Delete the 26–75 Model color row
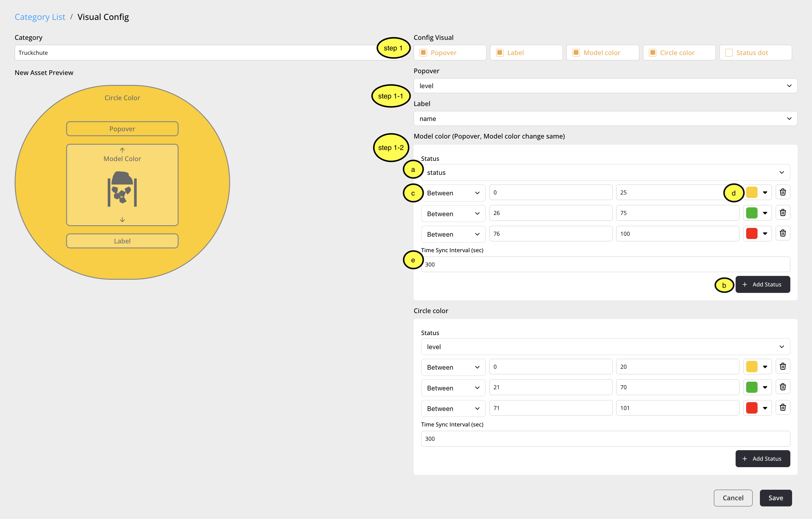812x519 pixels. (783, 213)
